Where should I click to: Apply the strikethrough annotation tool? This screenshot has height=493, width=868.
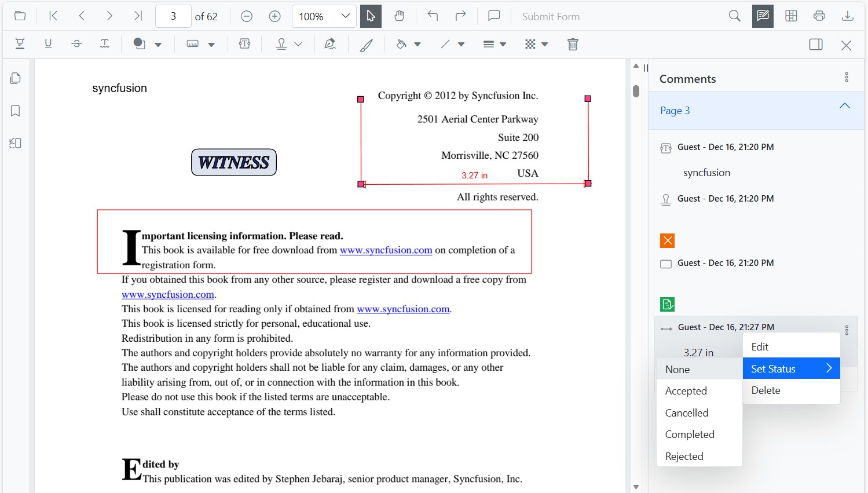pyautogui.click(x=76, y=43)
